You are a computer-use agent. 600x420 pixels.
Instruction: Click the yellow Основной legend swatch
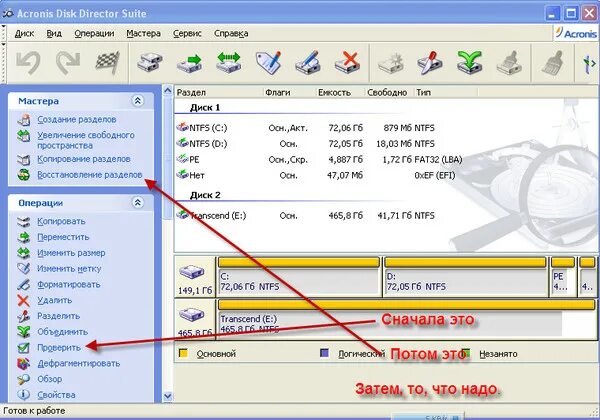[x=183, y=353]
